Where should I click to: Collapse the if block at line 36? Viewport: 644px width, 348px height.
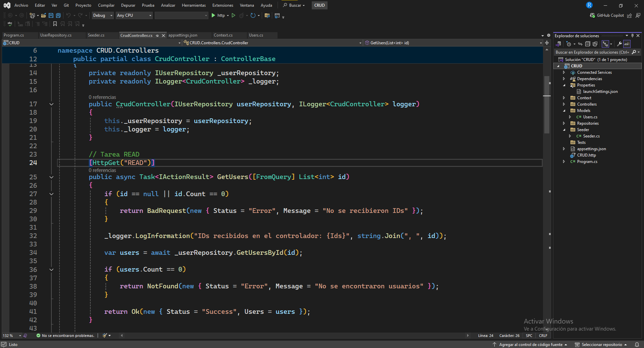pyautogui.click(x=51, y=270)
